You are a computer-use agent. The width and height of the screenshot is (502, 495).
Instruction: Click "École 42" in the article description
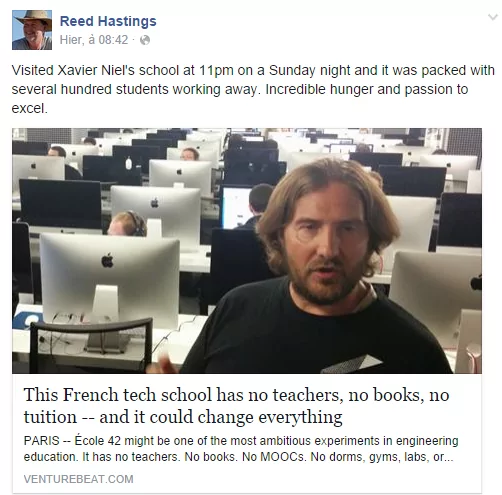[97, 441]
